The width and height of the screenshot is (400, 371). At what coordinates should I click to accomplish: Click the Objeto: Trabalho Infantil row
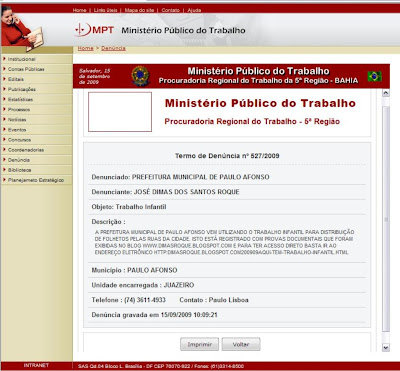[228, 207]
